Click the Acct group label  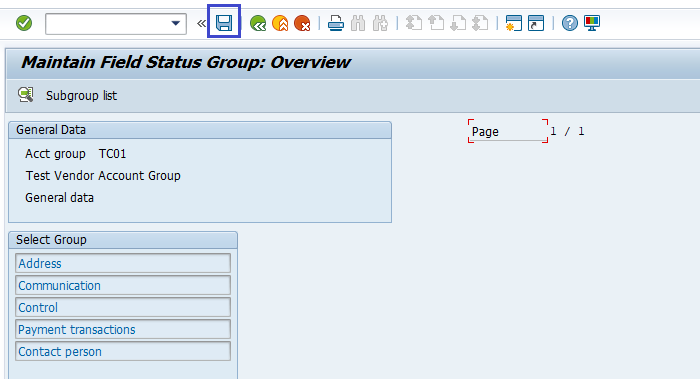click(55, 154)
